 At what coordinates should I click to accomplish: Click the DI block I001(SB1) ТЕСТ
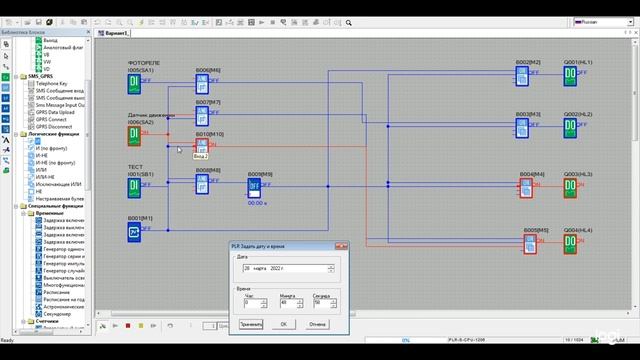[x=134, y=188]
